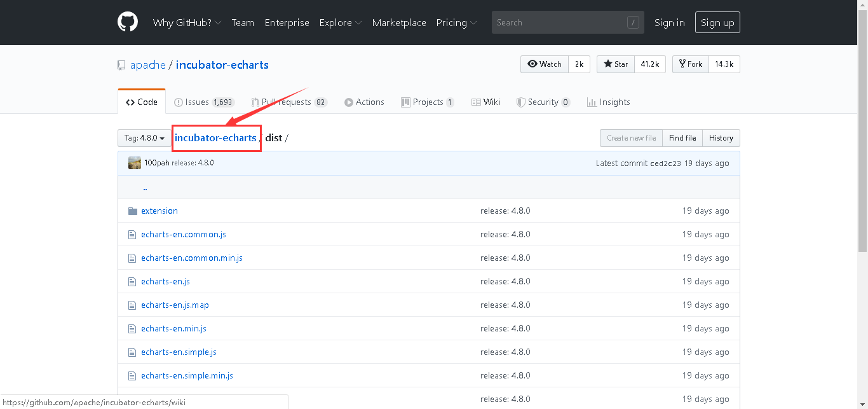This screenshot has height=409, width=868.
Task: Click the 41.2k stargazers count
Action: click(650, 64)
